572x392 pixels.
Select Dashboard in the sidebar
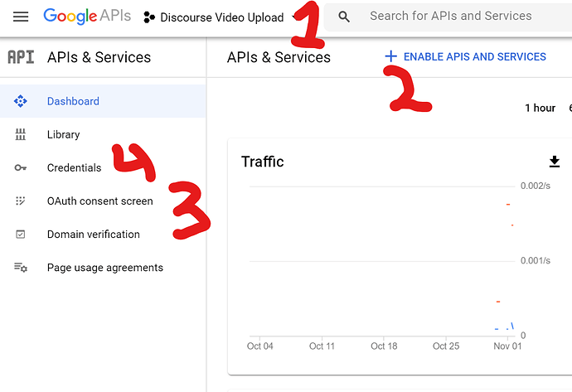pos(103,101)
